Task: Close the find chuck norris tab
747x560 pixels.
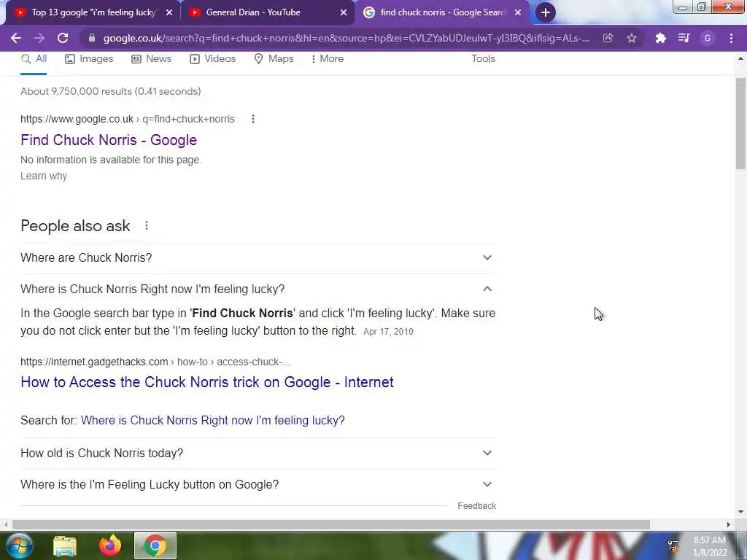Action: click(518, 13)
